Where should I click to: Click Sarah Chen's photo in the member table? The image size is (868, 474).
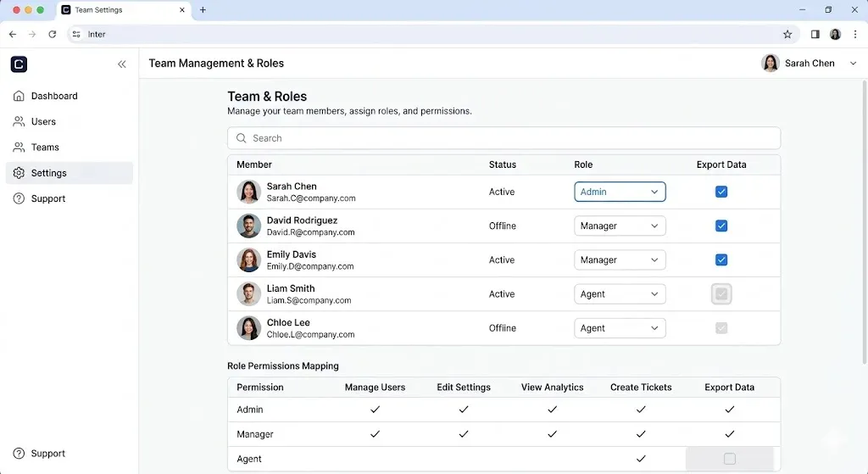click(x=248, y=192)
